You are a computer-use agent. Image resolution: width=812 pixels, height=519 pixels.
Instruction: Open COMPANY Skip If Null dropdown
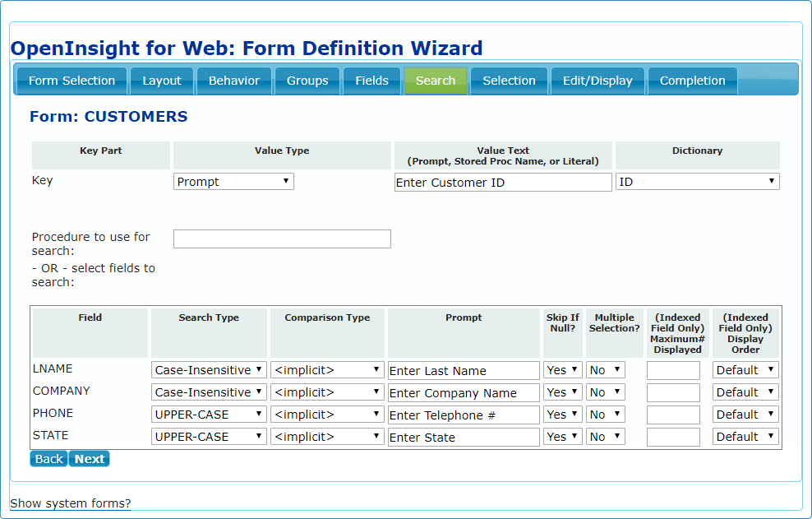(563, 392)
